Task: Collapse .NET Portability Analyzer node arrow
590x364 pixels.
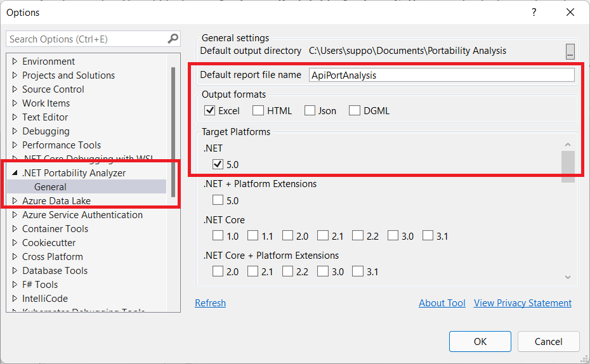Action: 15,172
